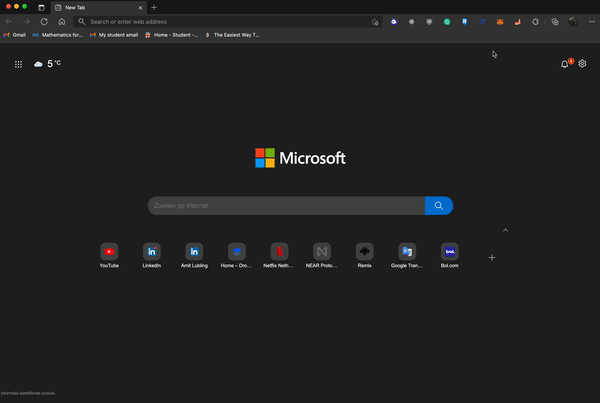This screenshot has width=600, height=403.
Task: Open the Google Tran... quick link
Action: [407, 255]
